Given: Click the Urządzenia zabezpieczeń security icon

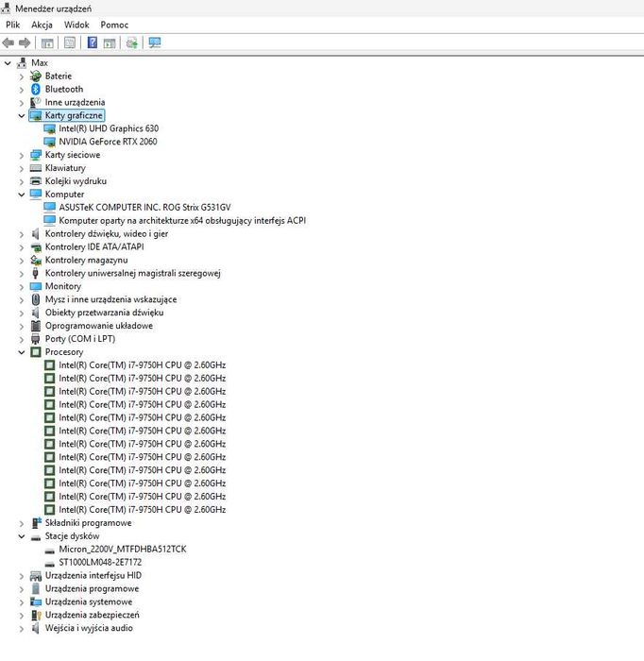Looking at the screenshot, I should 36,615.
